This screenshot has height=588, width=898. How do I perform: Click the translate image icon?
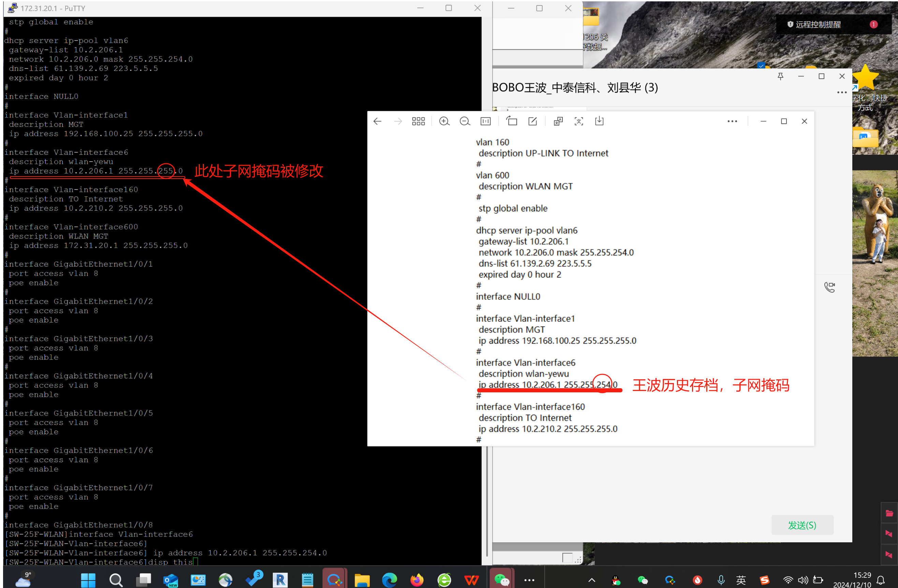tap(558, 121)
